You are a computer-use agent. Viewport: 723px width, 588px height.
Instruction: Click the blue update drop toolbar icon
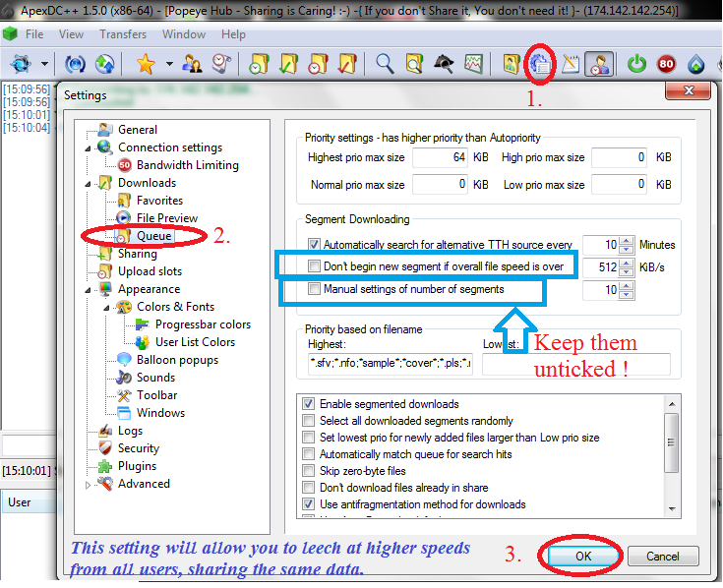[695, 64]
